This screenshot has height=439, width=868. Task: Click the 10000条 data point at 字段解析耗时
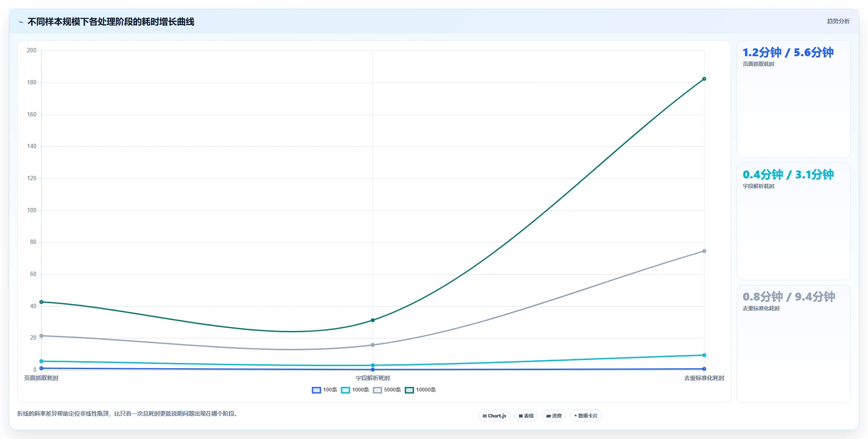point(373,320)
